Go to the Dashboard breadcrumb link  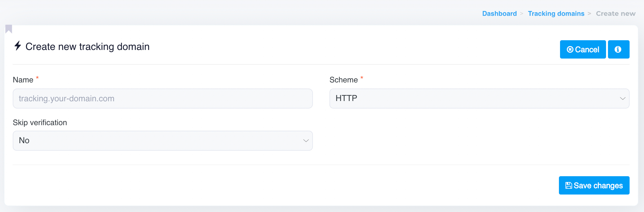(499, 14)
